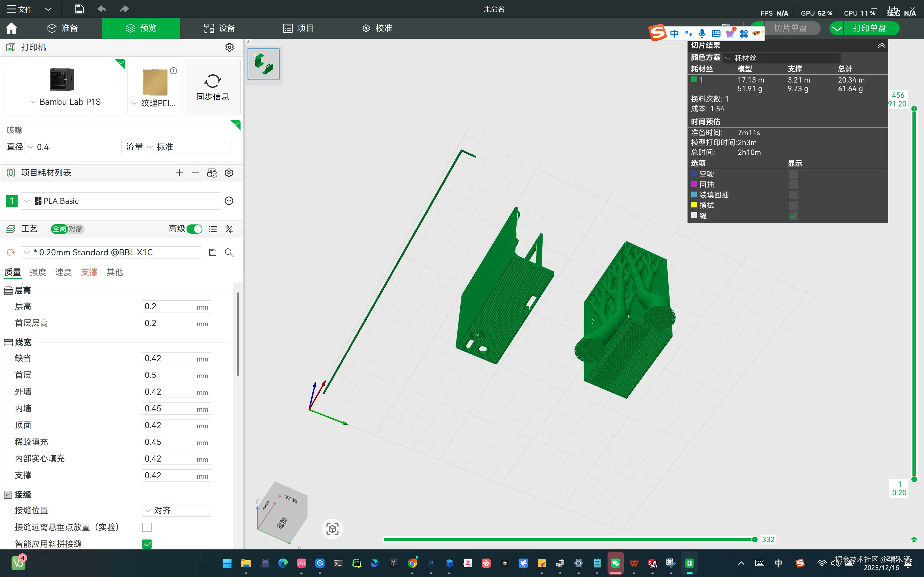Click the undo arrow in title bar
Screen dimensions: 924x577
tap(102, 9)
